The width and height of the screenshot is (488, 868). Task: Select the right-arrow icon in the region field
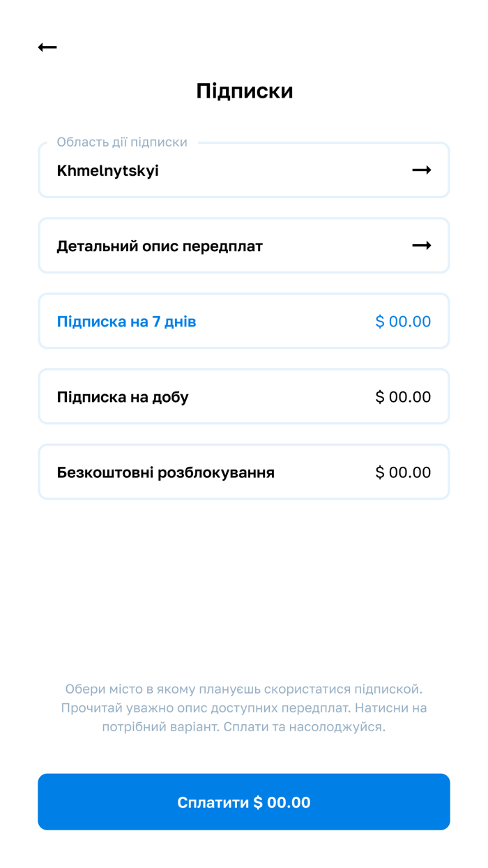pyautogui.click(x=422, y=170)
